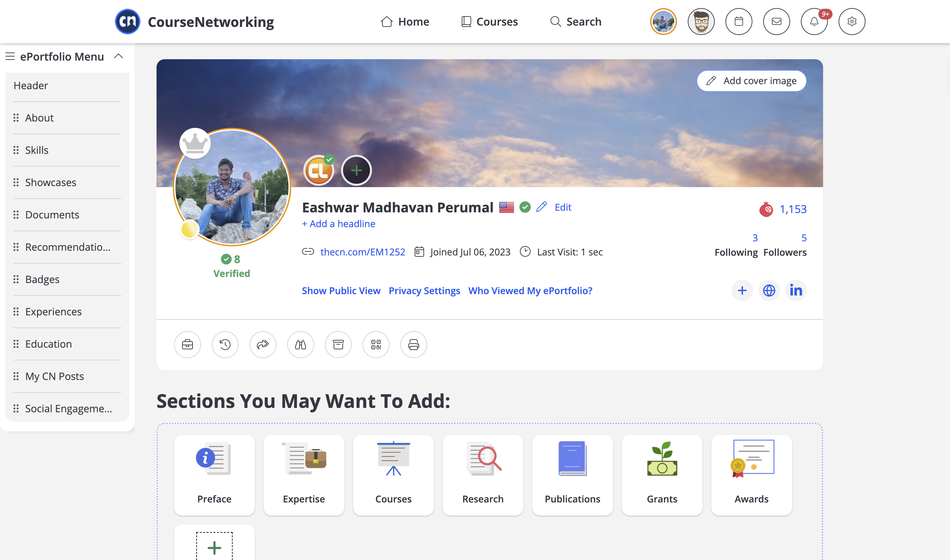Add a new badge with dark plus circle
This screenshot has height=560, width=950.
click(x=356, y=170)
